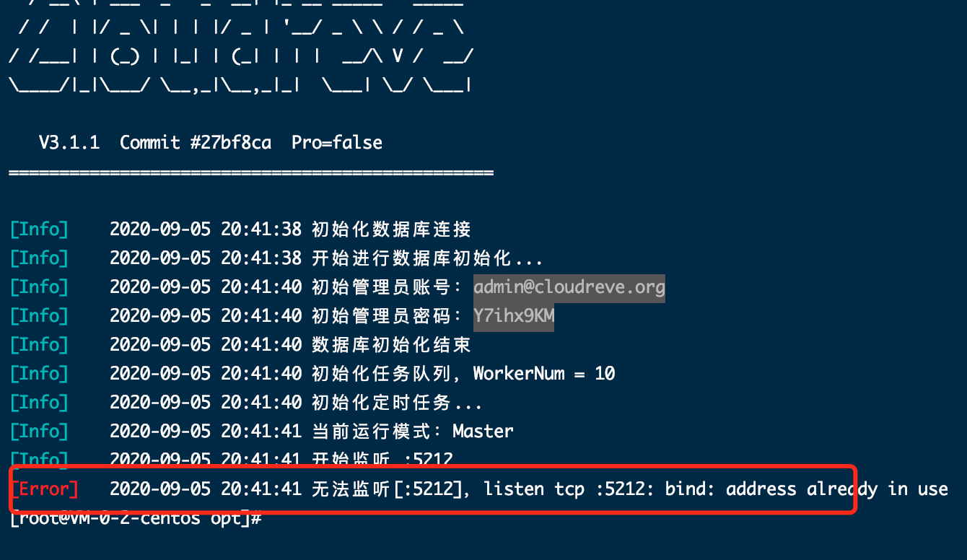Click the first [Info] tag at 20:41:38
This screenshot has height=560, width=967.
pos(39,229)
